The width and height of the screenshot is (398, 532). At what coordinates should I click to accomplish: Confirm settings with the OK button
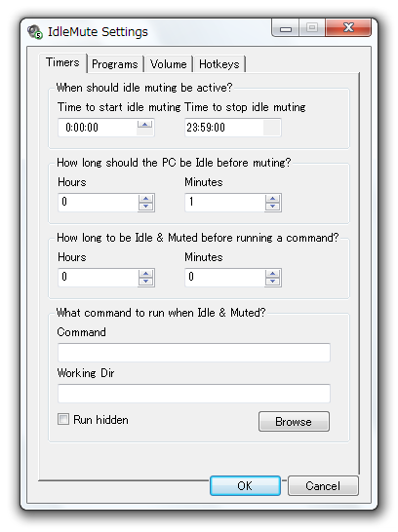245,486
